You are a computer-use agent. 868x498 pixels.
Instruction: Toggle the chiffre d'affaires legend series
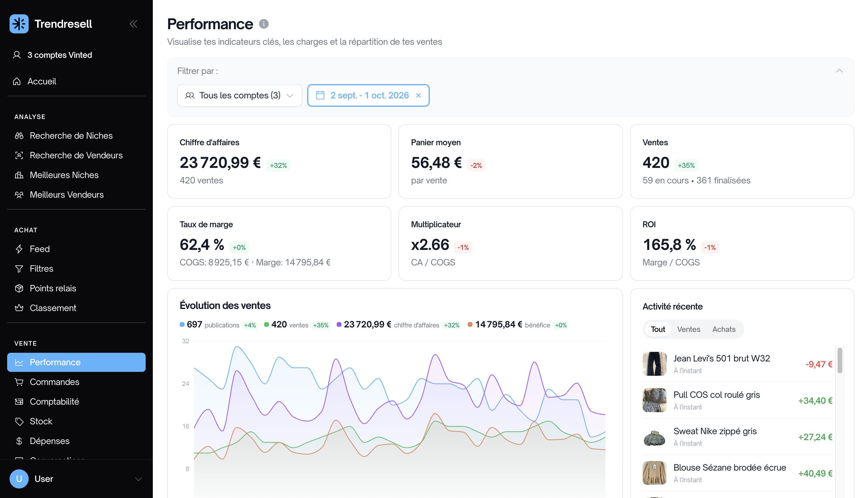coord(388,324)
